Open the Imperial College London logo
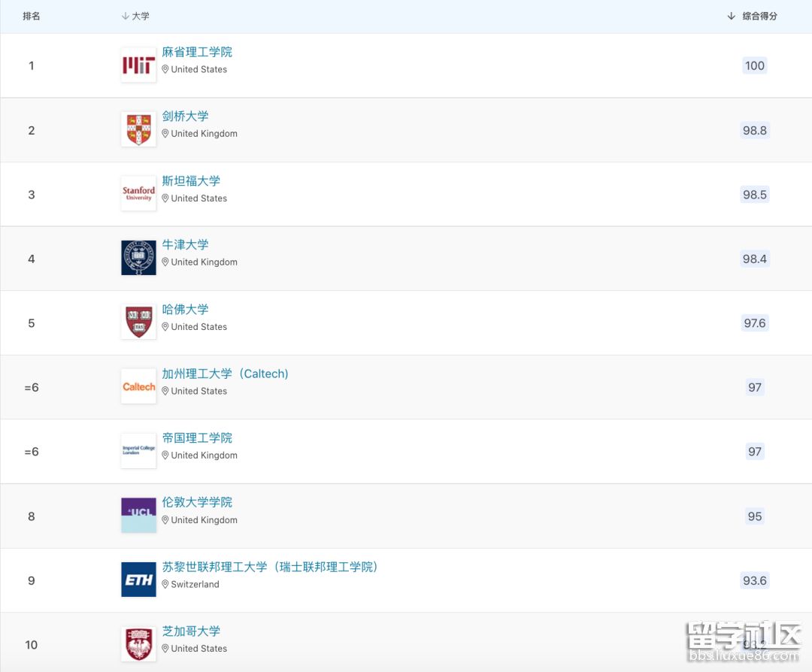This screenshot has height=672, width=812. pyautogui.click(x=138, y=451)
